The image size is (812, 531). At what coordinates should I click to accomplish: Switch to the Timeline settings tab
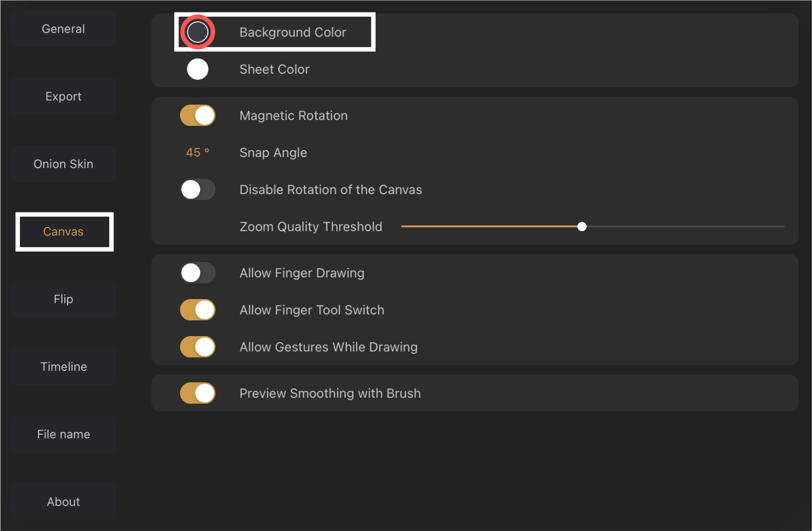click(x=63, y=366)
